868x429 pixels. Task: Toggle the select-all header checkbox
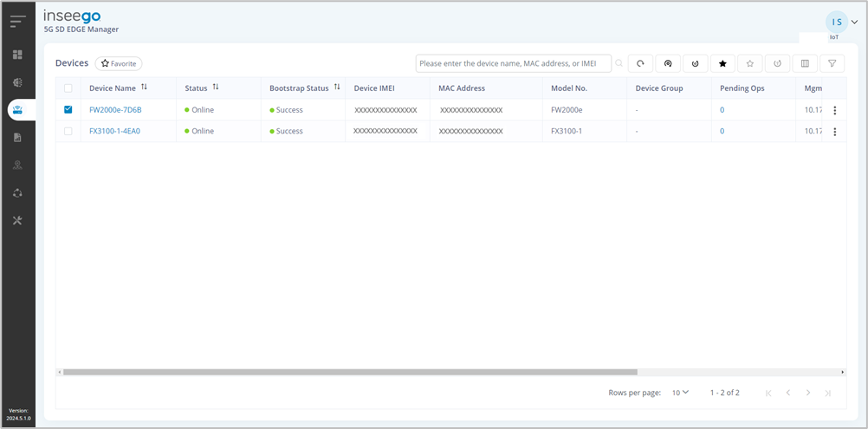click(68, 88)
